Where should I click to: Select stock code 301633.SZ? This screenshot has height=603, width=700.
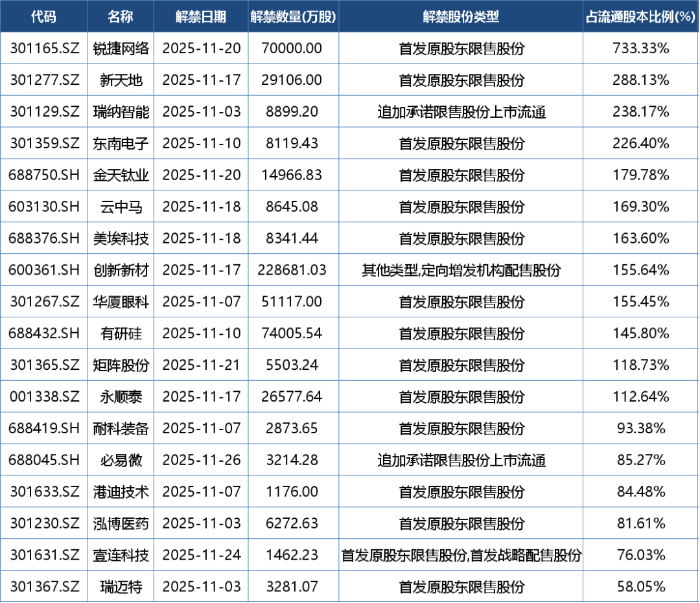(44, 492)
